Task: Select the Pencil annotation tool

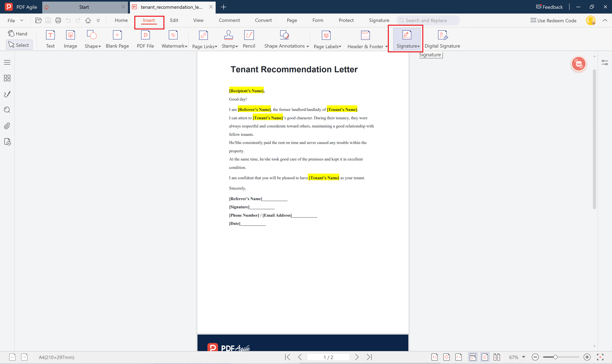Action: 249,39
